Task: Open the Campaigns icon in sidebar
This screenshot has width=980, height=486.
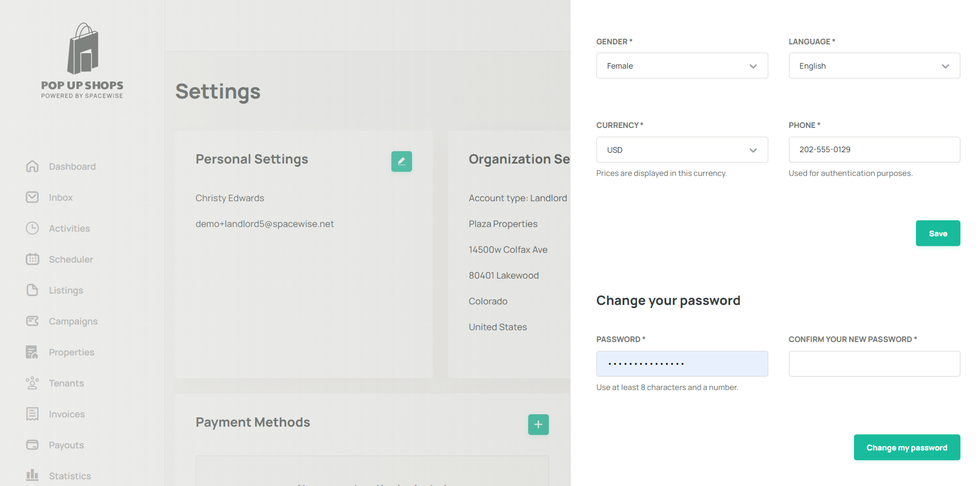Action: click(33, 321)
